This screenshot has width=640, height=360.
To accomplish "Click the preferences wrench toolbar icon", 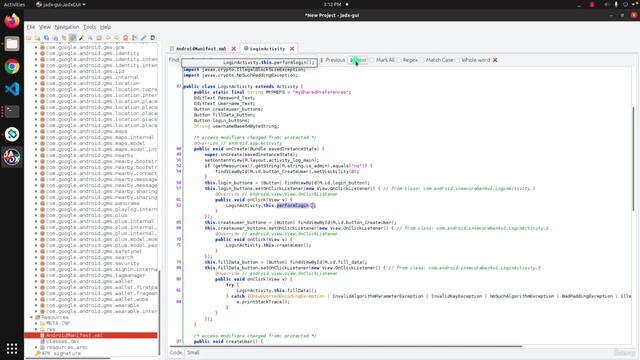I will (144, 38).
